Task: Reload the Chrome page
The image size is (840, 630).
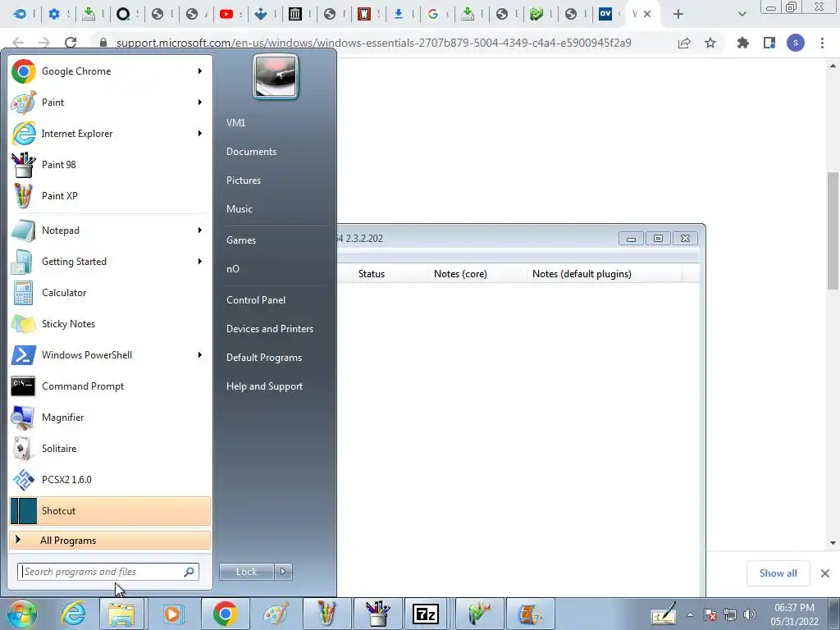Action: click(x=71, y=43)
